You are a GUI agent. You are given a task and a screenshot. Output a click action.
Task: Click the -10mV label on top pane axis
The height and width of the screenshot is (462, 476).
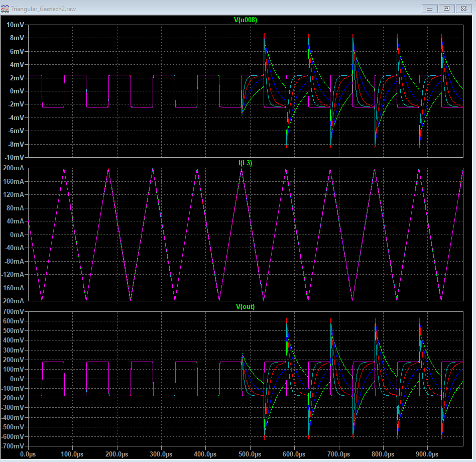click(x=14, y=158)
